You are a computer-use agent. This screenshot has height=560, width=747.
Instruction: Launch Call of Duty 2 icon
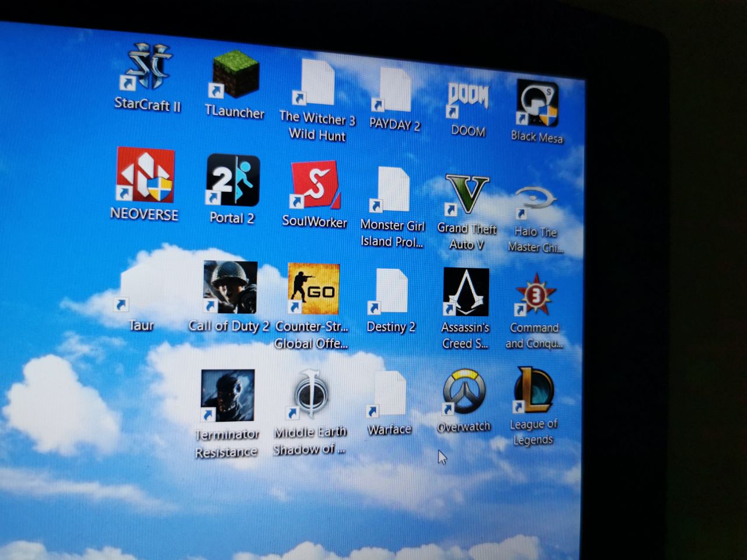[x=230, y=288]
